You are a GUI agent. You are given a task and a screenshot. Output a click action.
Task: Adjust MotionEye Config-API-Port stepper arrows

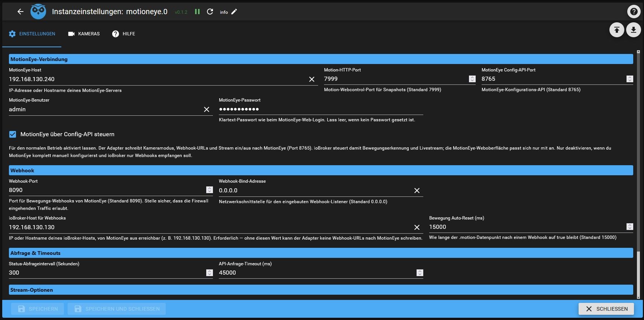point(630,79)
